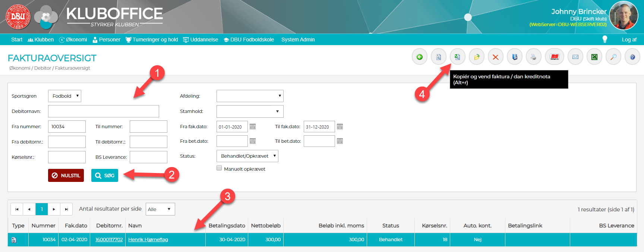Click the red X delete icon

tap(495, 57)
